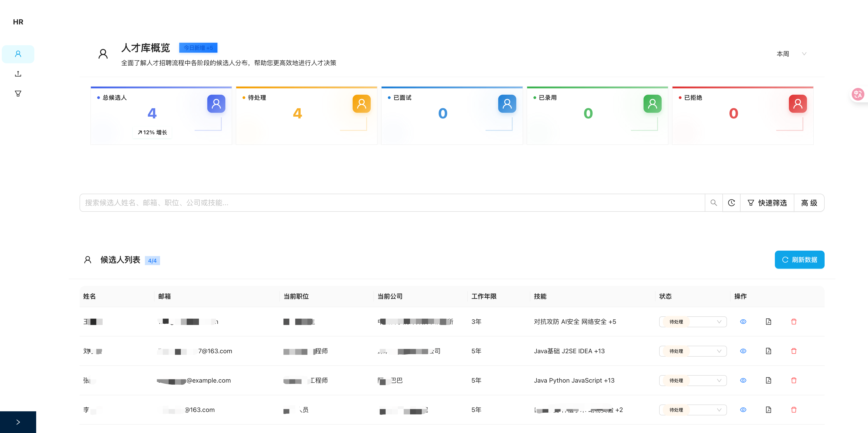View details of the @example.com candidate
This screenshot has height=433, width=868.
point(743,380)
